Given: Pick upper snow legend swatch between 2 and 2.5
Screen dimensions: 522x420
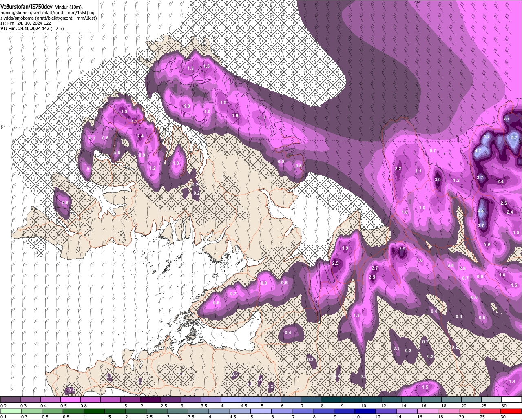Looking at the screenshot, I should click(150, 400).
